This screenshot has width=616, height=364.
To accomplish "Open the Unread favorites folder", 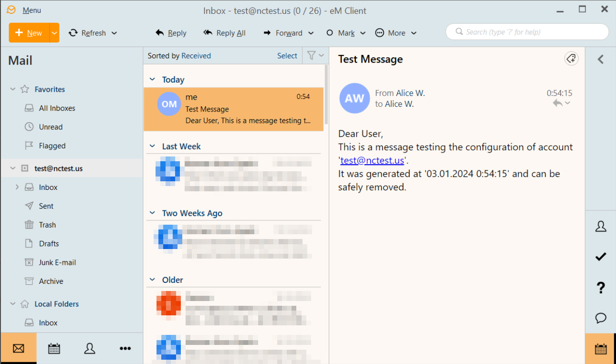I will [x=51, y=127].
